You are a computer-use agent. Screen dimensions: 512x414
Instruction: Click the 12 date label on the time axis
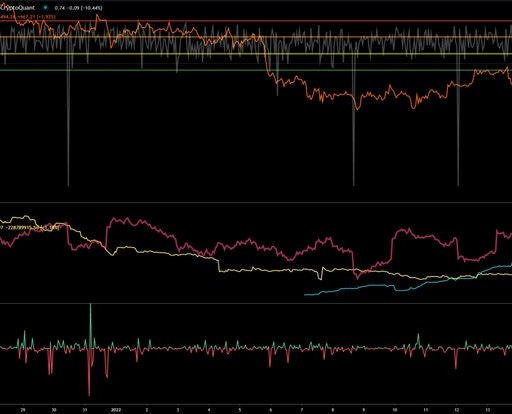pyautogui.click(x=457, y=410)
